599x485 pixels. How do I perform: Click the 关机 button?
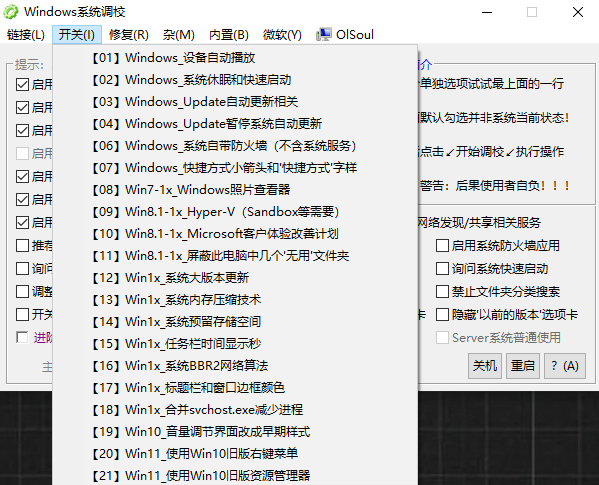485,366
